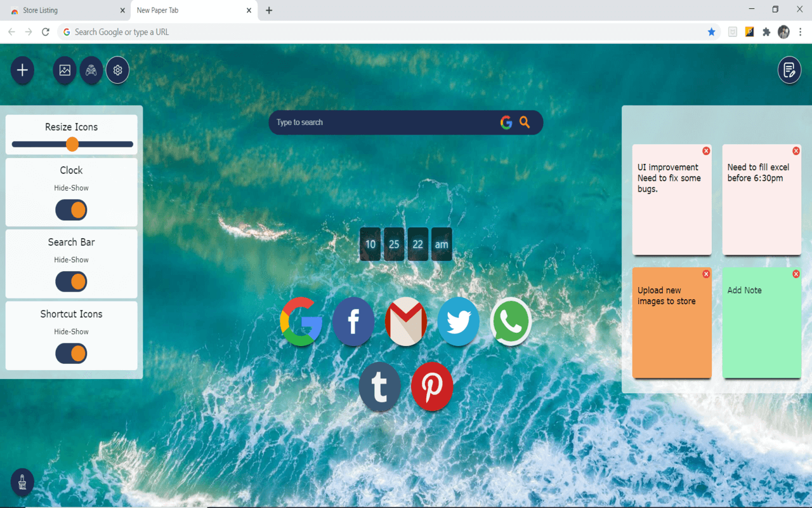Open the Tumblr shortcut icon
The height and width of the screenshot is (508, 812).
(379, 387)
